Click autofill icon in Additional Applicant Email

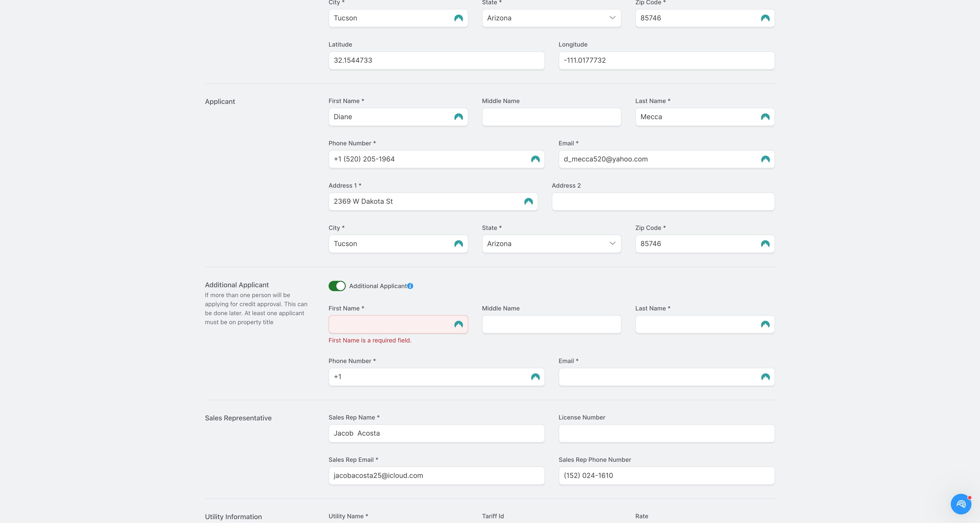point(765,377)
